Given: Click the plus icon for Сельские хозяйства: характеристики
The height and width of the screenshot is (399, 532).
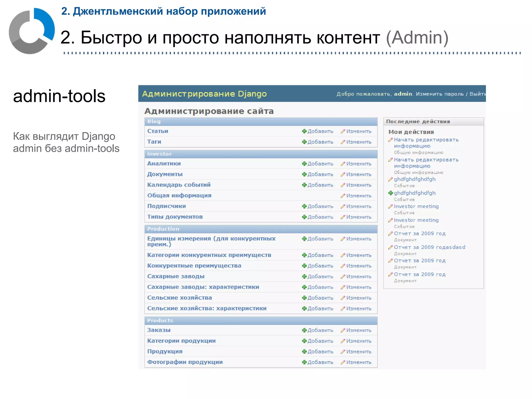Looking at the screenshot, I should tap(304, 308).
